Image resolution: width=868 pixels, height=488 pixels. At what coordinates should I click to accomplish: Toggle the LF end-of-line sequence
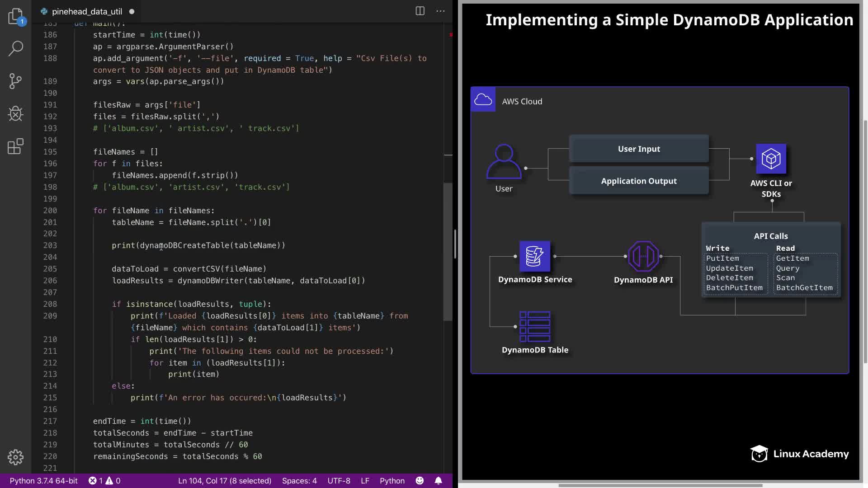(x=365, y=481)
